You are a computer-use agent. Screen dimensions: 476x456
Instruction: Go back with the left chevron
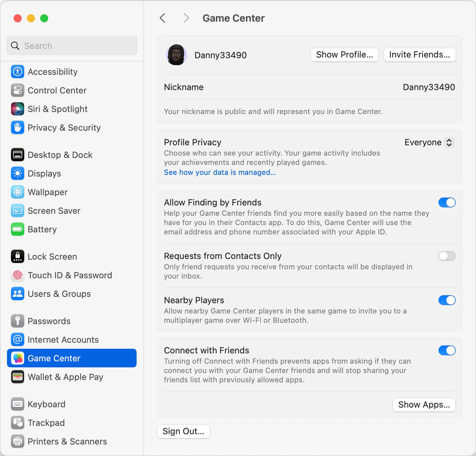(x=163, y=18)
